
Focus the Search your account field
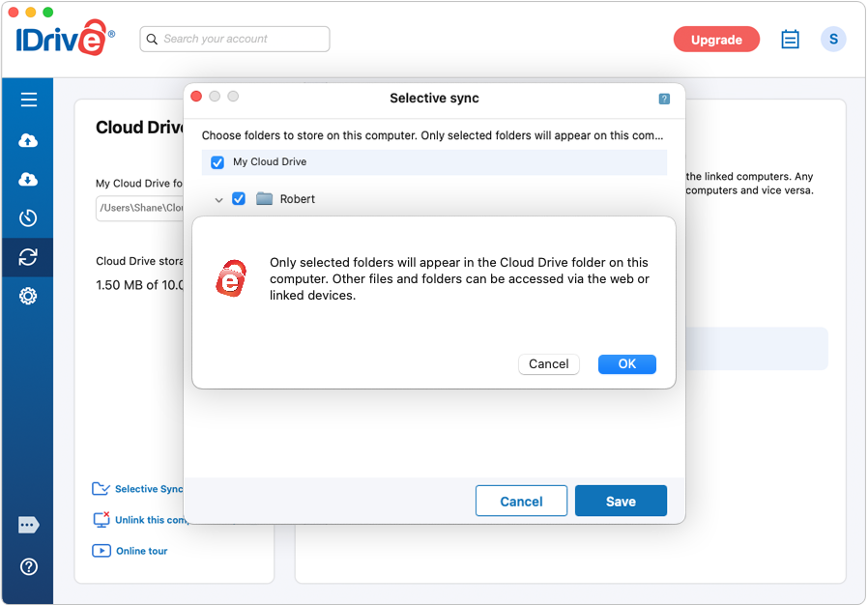pyautogui.click(x=235, y=40)
